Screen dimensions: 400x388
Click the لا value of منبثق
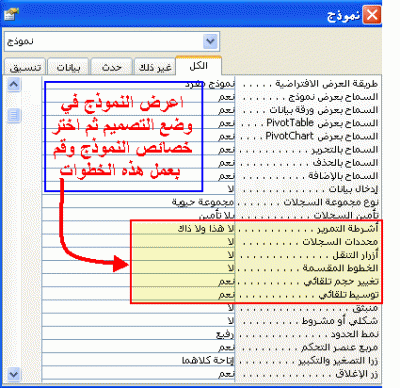point(138,308)
